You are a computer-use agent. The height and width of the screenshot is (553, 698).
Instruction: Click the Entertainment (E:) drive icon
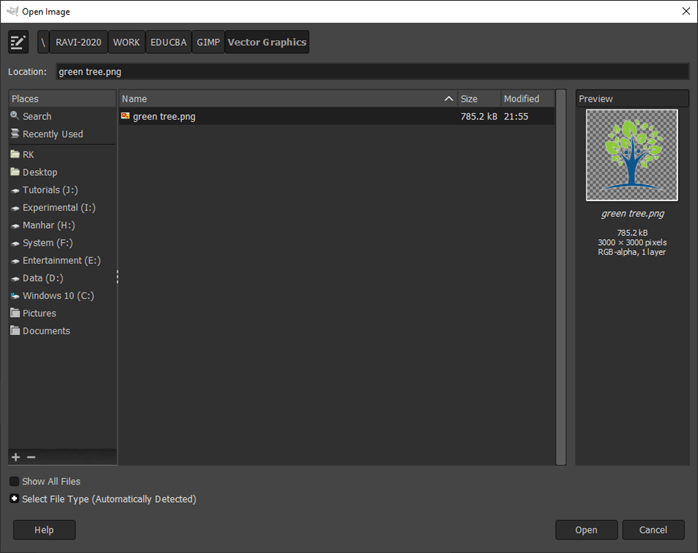pyautogui.click(x=15, y=261)
